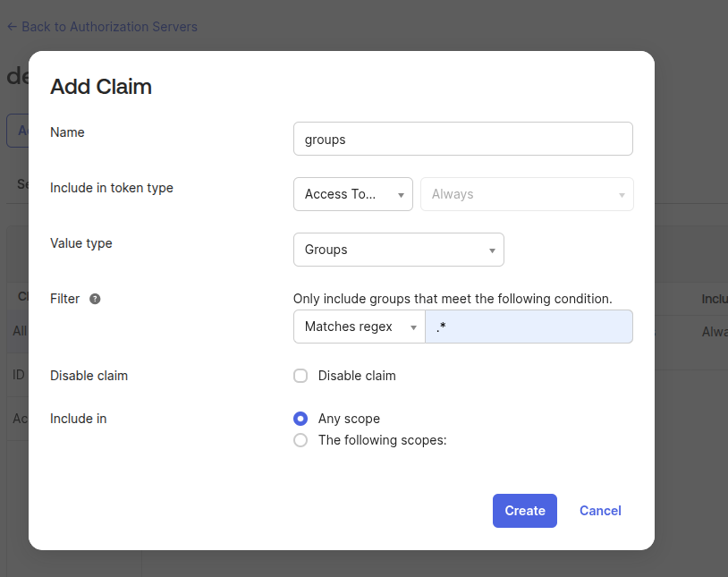Click the regex filter value field

coord(529,327)
